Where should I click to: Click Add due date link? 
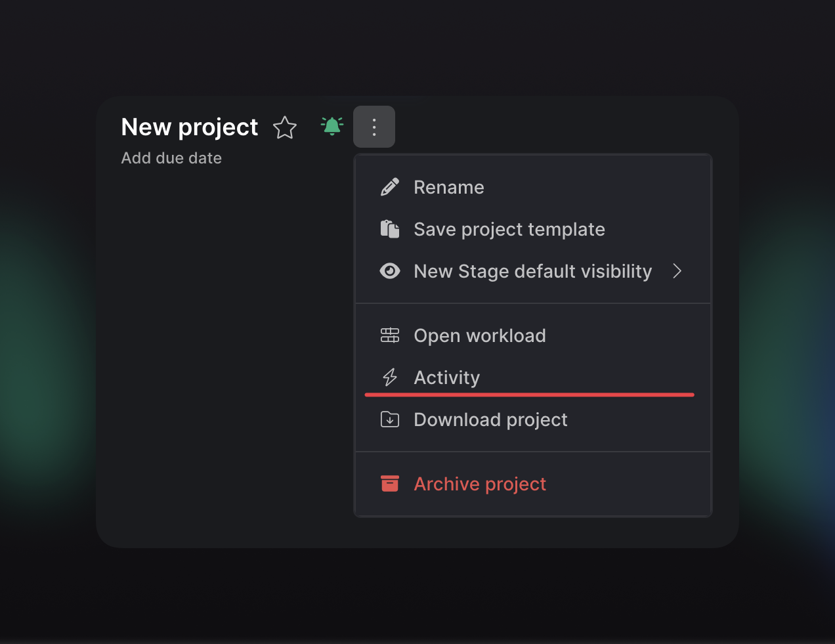pos(171,158)
